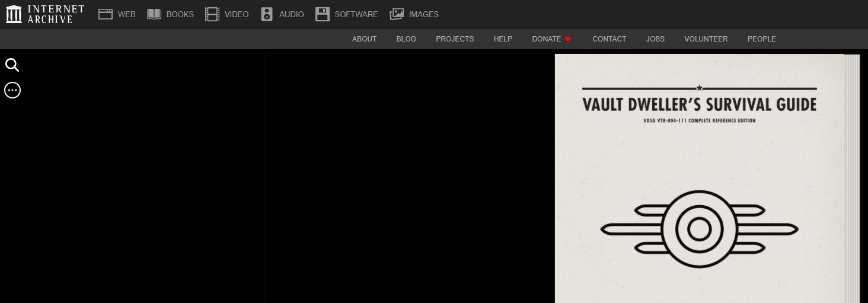Open the Audio speaker icon
The height and width of the screenshot is (303, 868).
click(x=267, y=14)
